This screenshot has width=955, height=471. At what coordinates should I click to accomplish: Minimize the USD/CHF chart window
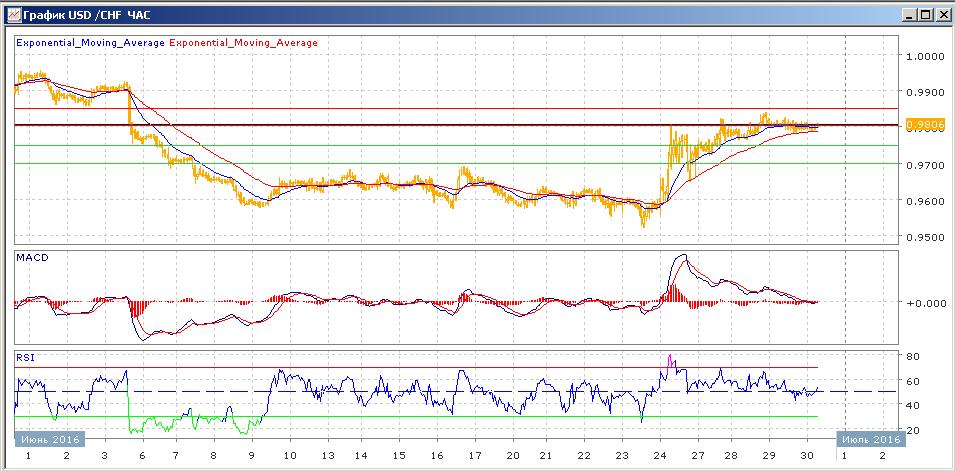click(x=908, y=14)
